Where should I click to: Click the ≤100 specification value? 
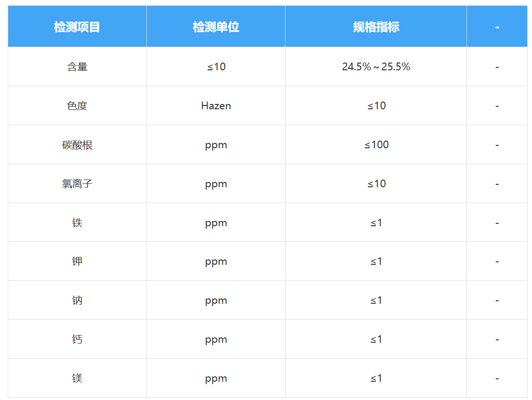click(x=376, y=145)
